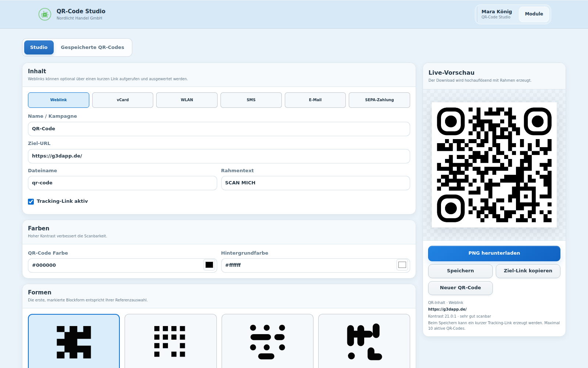Focus the Name / Kampagne input field
Image resolution: width=588 pixels, height=368 pixels.
coord(219,129)
